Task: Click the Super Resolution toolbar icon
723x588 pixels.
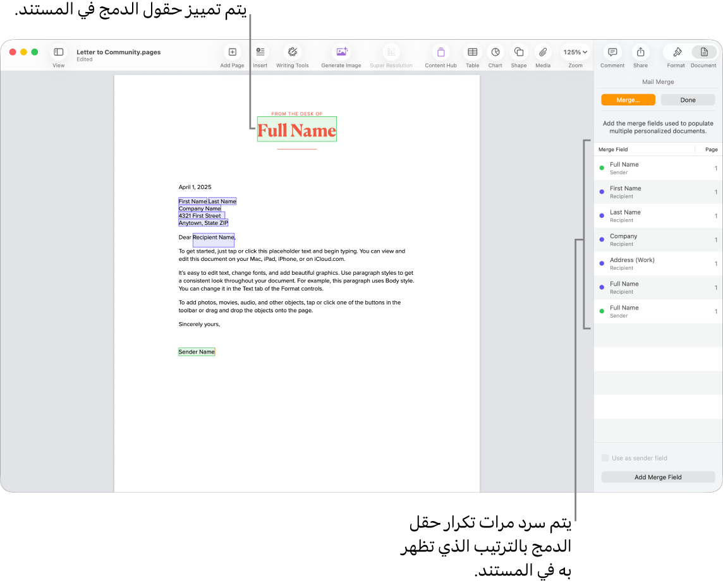Action: pos(391,52)
